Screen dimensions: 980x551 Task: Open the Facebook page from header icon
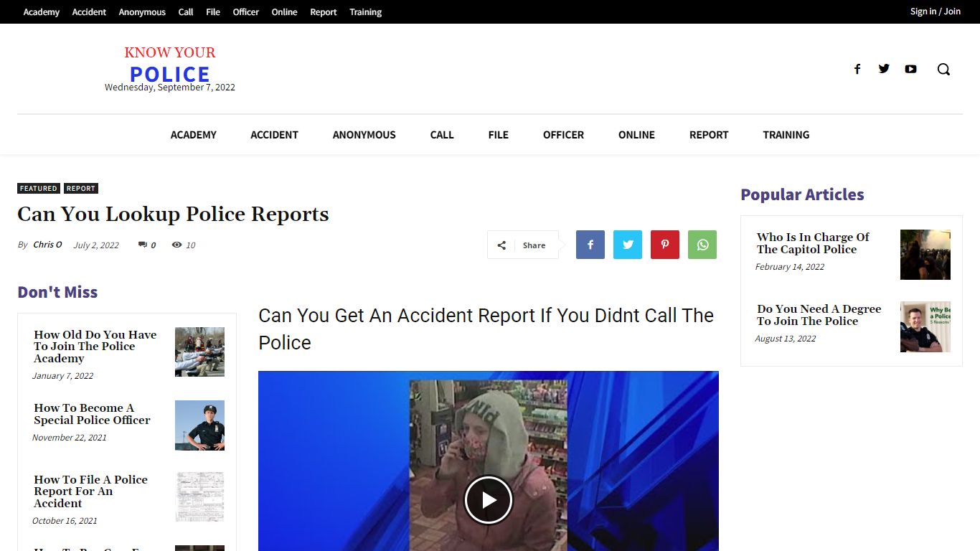(857, 69)
